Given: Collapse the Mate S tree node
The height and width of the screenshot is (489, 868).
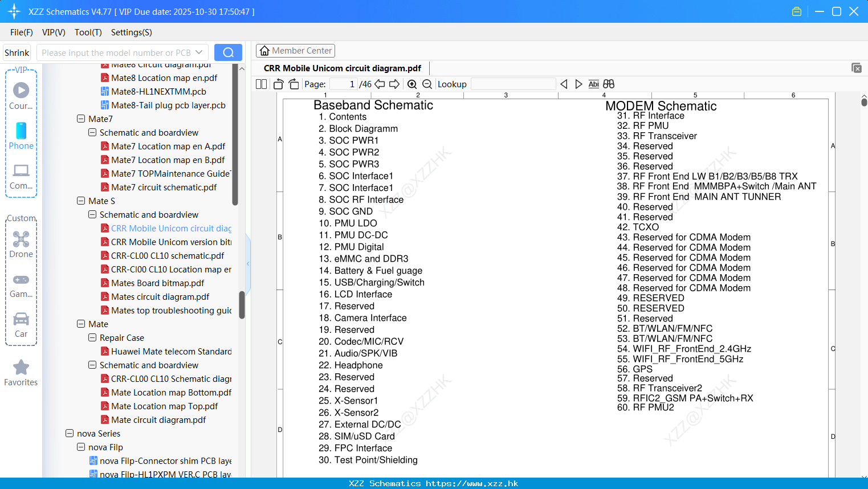Looking at the screenshot, I should tap(81, 201).
